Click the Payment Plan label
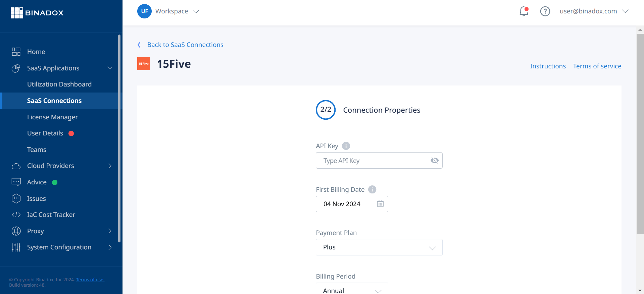 coord(336,233)
